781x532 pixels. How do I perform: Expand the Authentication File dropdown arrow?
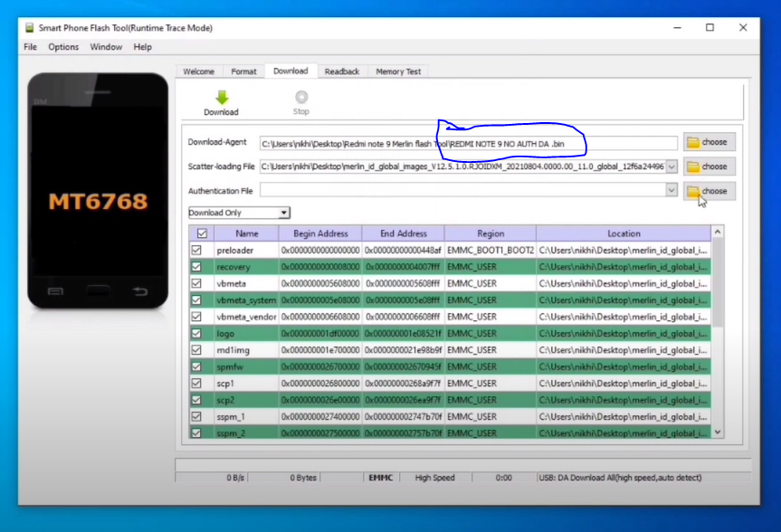[x=671, y=190]
